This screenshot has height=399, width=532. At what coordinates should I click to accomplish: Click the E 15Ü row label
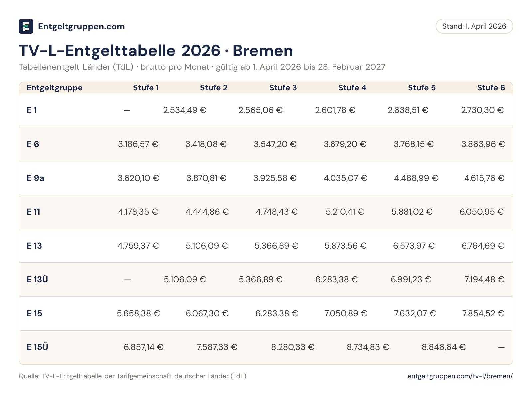pos(37,347)
